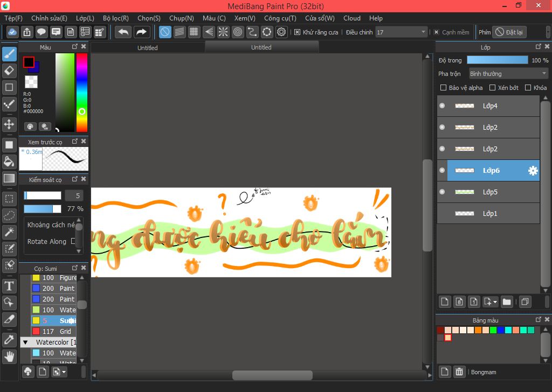552x392 pixels.
Task: Switch to first Untitled tab
Action: (148, 47)
